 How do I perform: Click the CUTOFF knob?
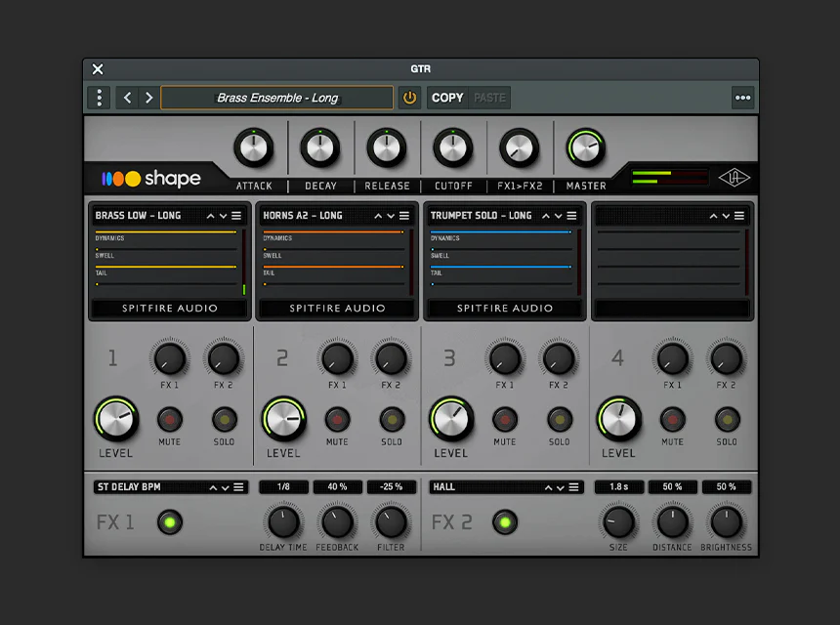click(452, 147)
